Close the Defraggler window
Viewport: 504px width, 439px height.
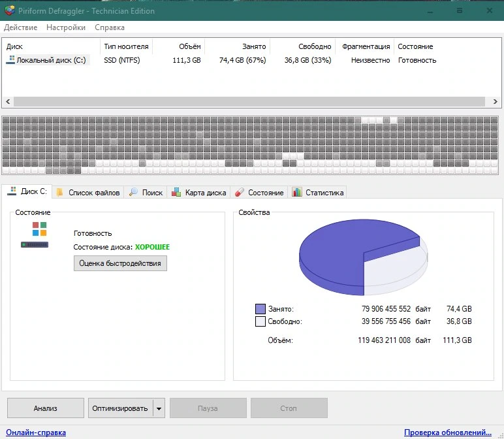490,11
